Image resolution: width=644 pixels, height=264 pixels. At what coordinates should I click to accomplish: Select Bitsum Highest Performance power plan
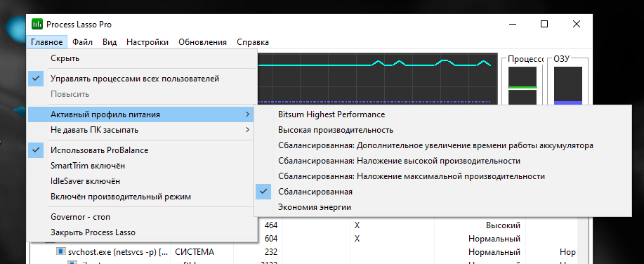click(x=442, y=114)
